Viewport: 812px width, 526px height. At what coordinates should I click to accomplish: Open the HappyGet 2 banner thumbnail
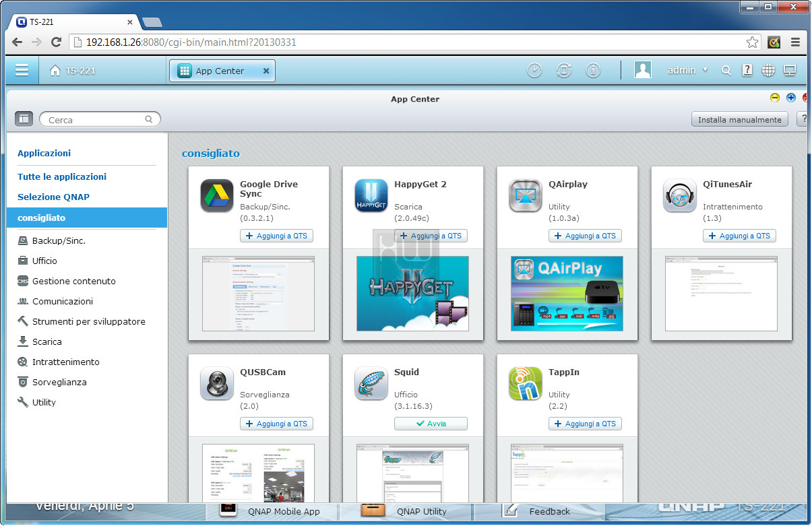[412, 293]
